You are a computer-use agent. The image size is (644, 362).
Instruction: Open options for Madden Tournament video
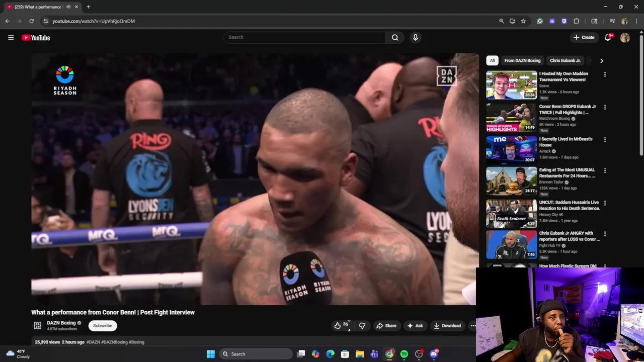point(605,74)
